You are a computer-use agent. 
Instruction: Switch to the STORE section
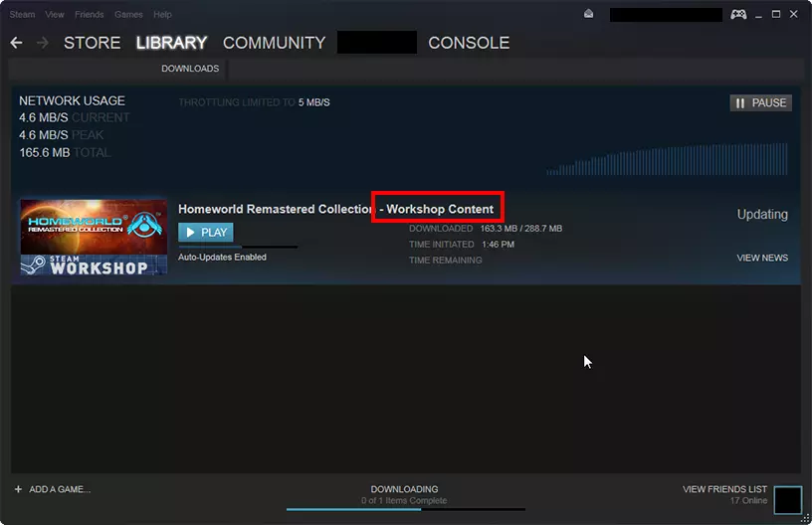[93, 43]
